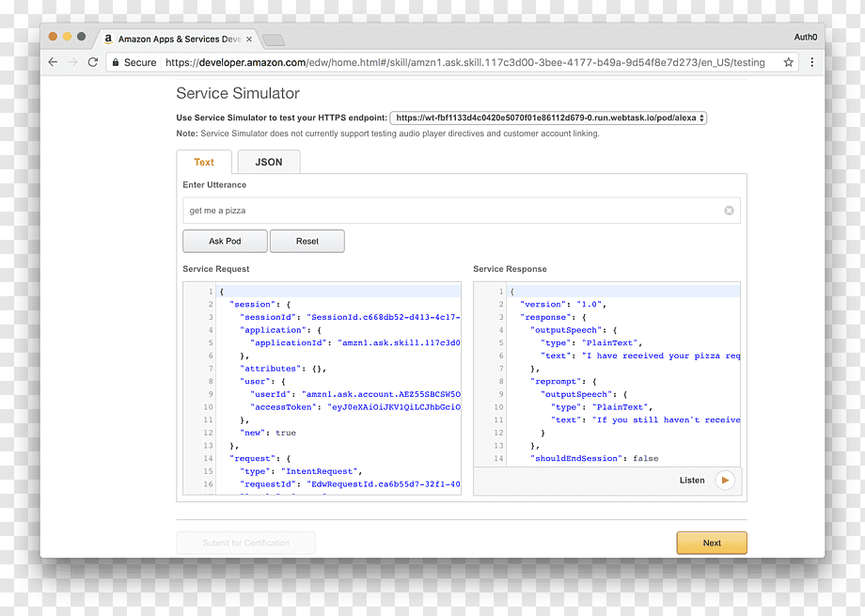Click the "If you still haven't receive" line
The height and width of the screenshot is (616, 865).
[x=645, y=420]
